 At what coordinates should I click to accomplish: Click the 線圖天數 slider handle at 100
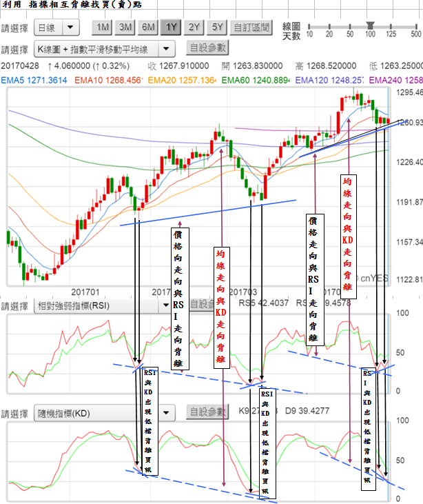(371, 26)
